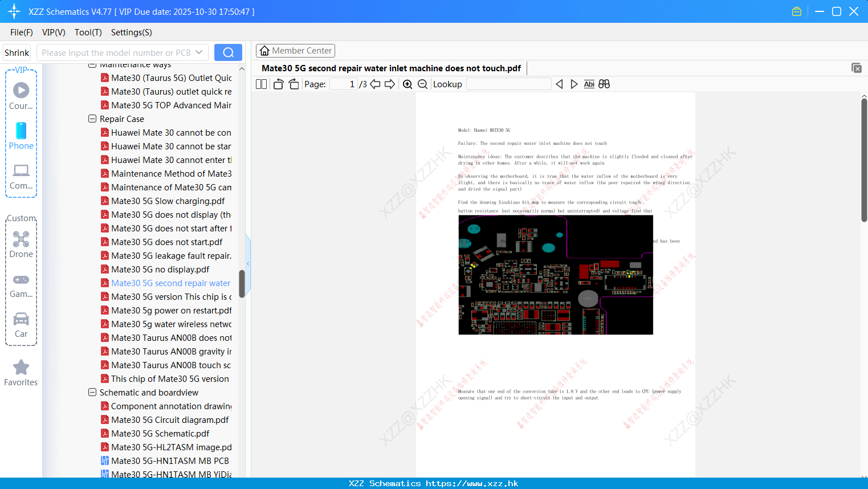The image size is (868, 489).
Task: Open Mate30 5g power on restart.pdf
Action: point(166,311)
